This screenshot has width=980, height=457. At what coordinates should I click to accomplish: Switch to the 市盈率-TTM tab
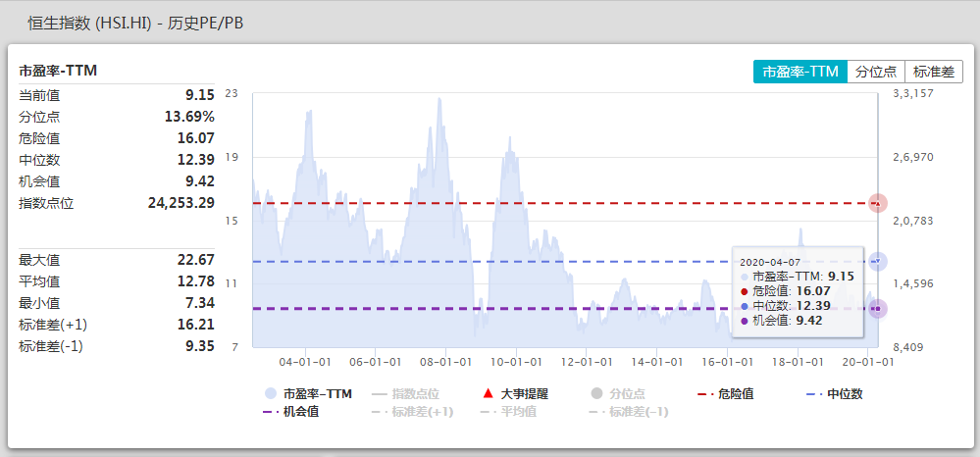pyautogui.click(x=800, y=72)
